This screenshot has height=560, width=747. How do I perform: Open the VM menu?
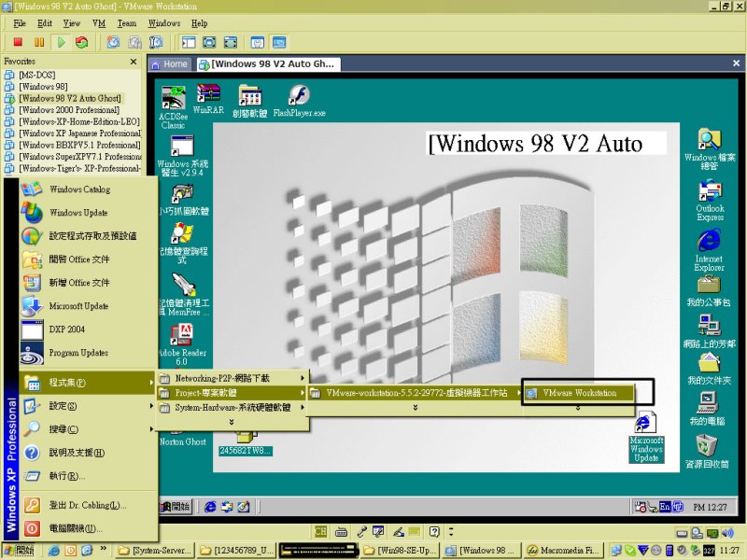pos(99,23)
